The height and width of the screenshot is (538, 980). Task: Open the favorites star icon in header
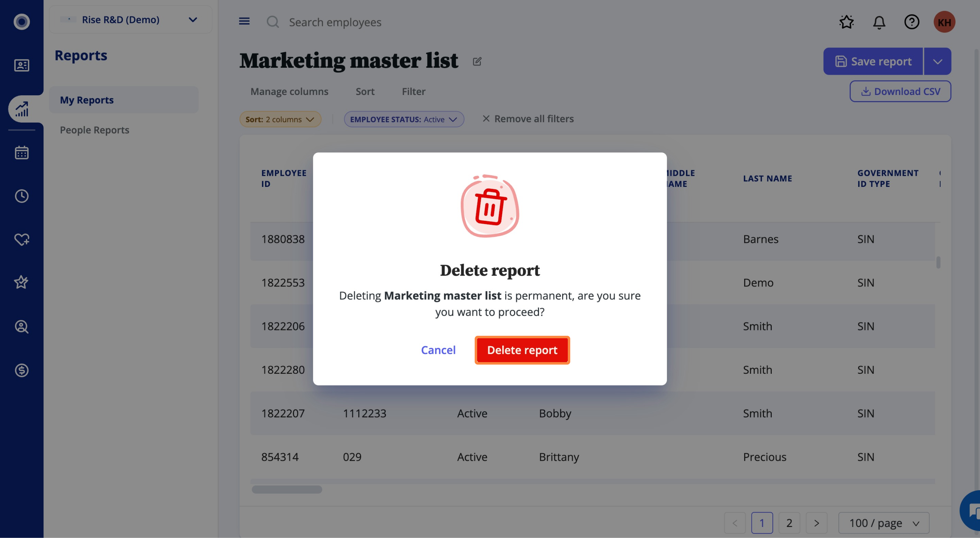846,22
